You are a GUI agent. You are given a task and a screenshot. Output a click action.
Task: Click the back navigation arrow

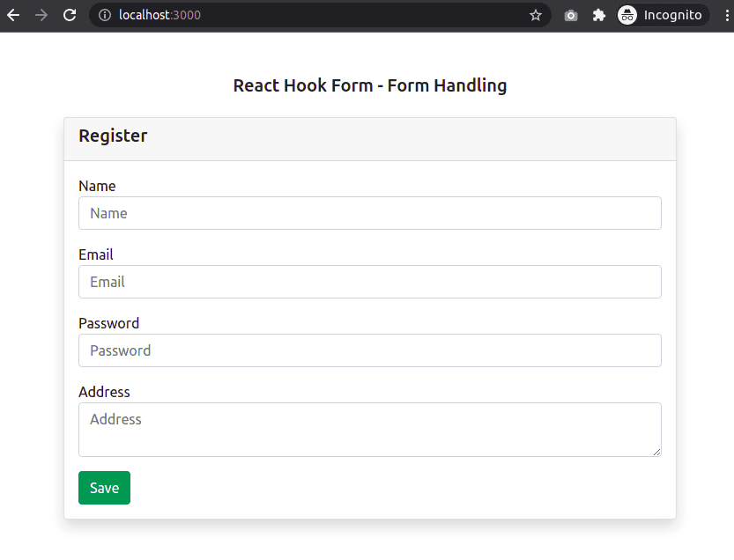(x=14, y=14)
